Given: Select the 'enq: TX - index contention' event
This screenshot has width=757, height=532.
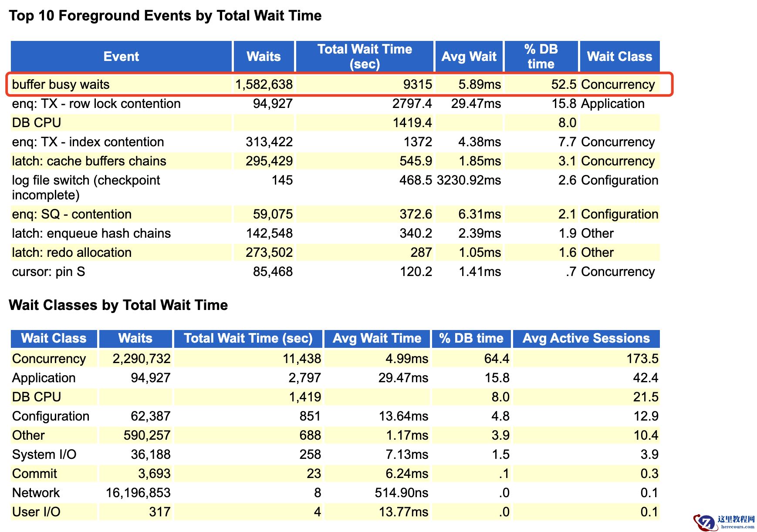Looking at the screenshot, I should tap(88, 142).
